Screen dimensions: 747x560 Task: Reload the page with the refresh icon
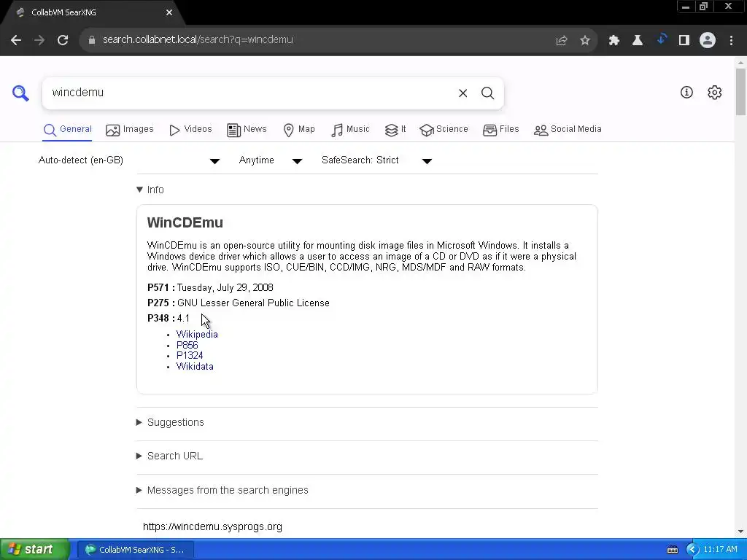(63, 40)
